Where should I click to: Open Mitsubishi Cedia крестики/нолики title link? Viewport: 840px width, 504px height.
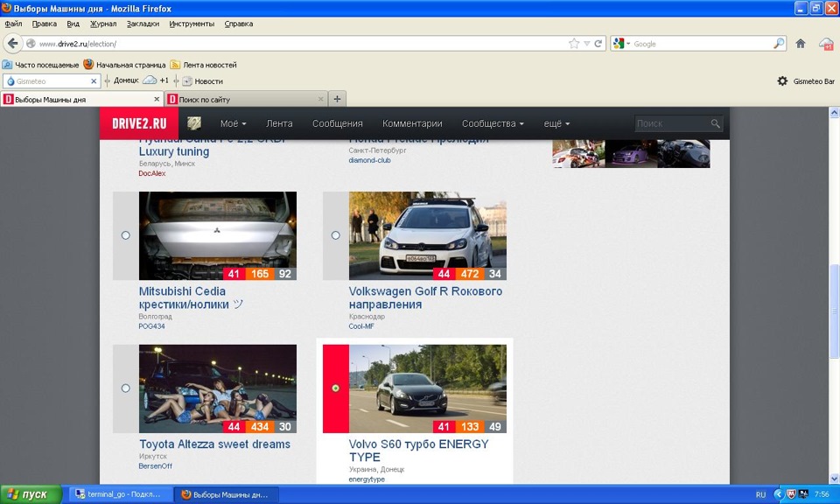tap(191, 297)
